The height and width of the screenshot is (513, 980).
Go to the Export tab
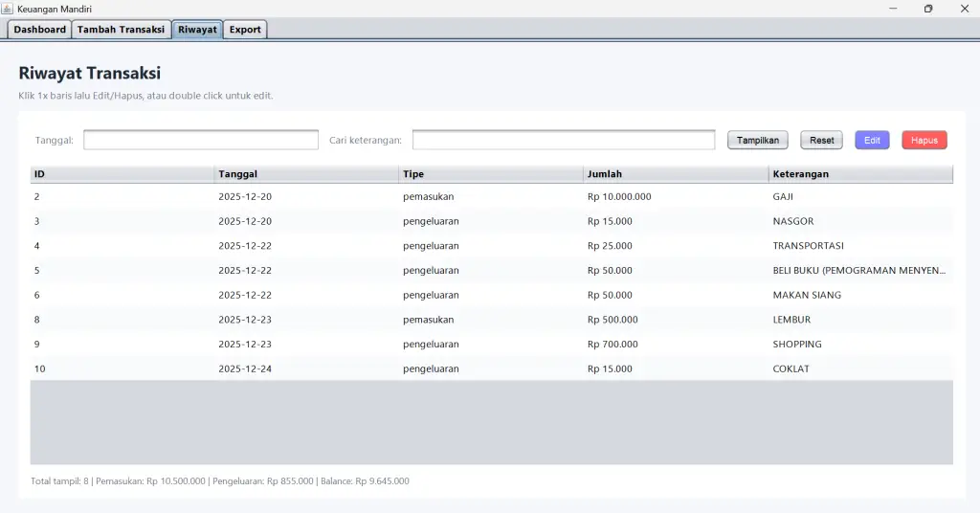[x=245, y=30]
